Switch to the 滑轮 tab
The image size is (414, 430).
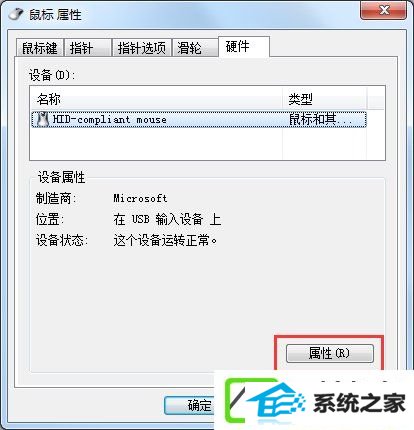(195, 48)
